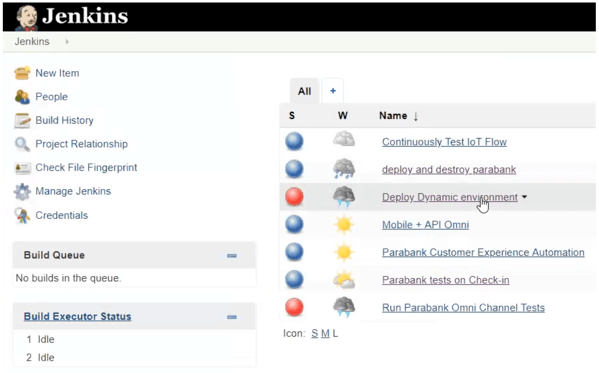Click the Manage Jenkins gear icon
The width and height of the screenshot is (599, 373).
22,191
